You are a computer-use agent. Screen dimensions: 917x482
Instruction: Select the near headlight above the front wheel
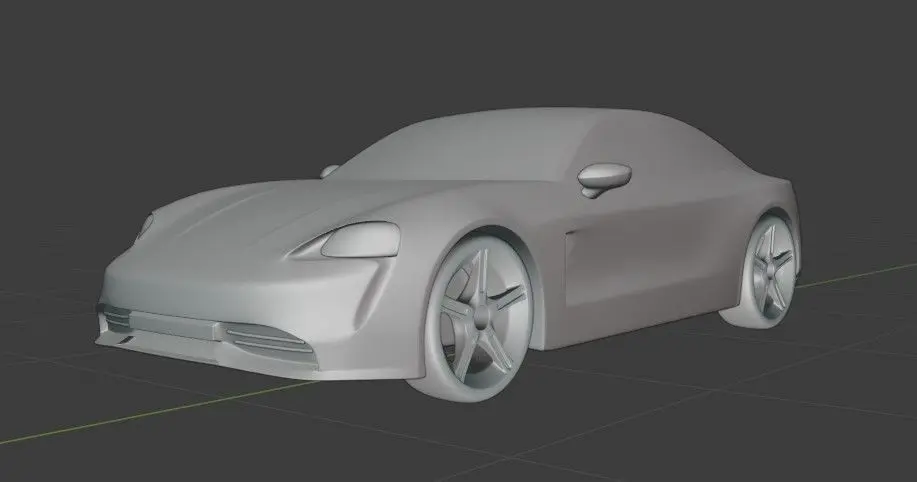(x=360, y=240)
